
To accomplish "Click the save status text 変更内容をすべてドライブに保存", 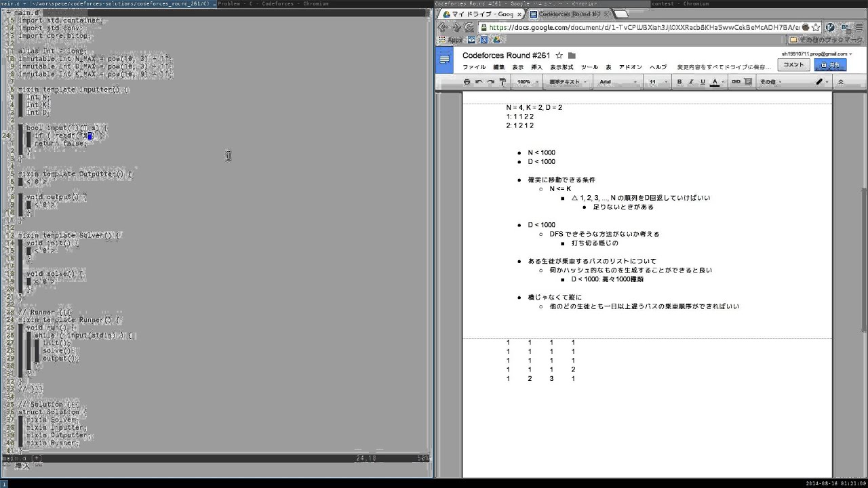I will click(x=724, y=67).
